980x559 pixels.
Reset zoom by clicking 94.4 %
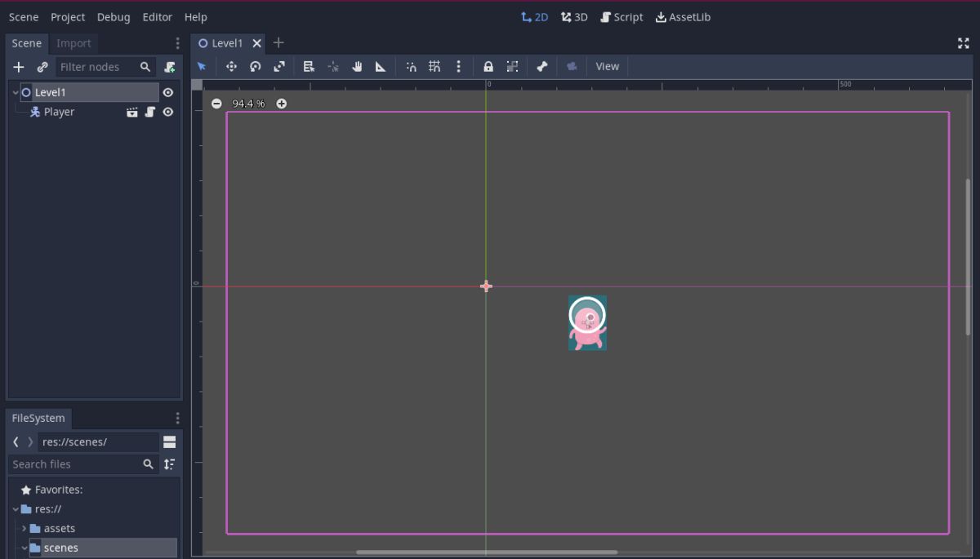point(248,104)
